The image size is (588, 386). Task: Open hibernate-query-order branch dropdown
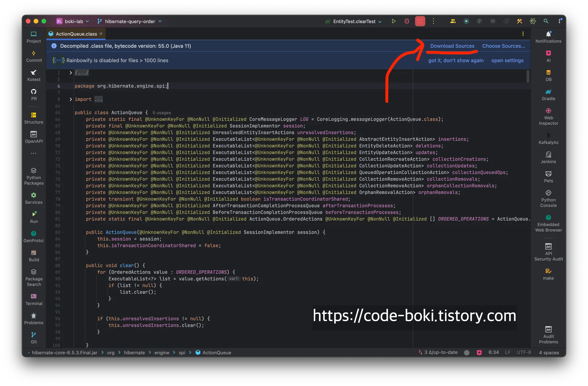[129, 21]
